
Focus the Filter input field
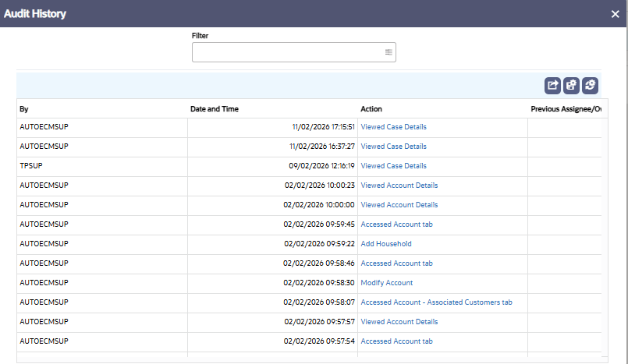pos(293,52)
